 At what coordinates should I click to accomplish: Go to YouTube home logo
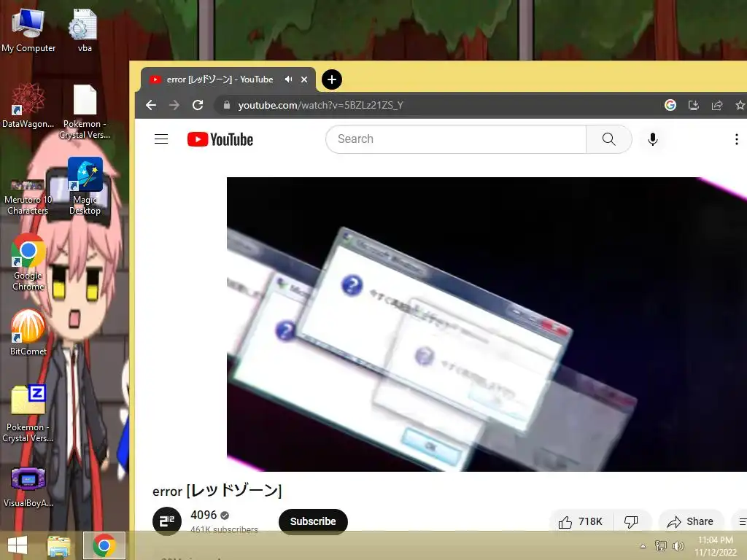[220, 139]
